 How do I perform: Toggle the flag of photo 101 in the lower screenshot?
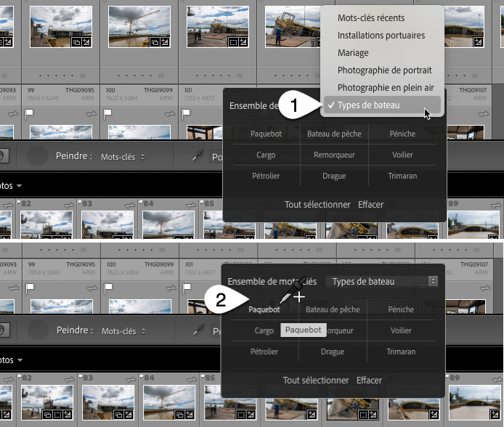[187, 288]
